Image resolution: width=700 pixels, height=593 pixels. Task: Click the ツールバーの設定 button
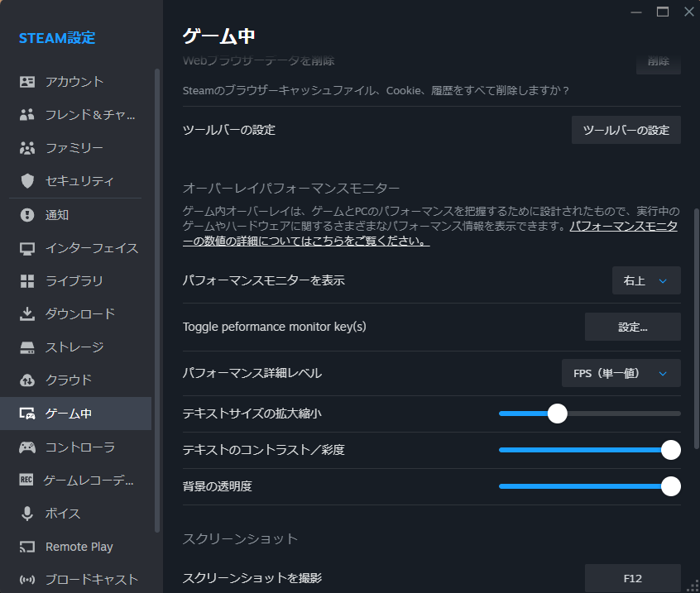pos(626,130)
